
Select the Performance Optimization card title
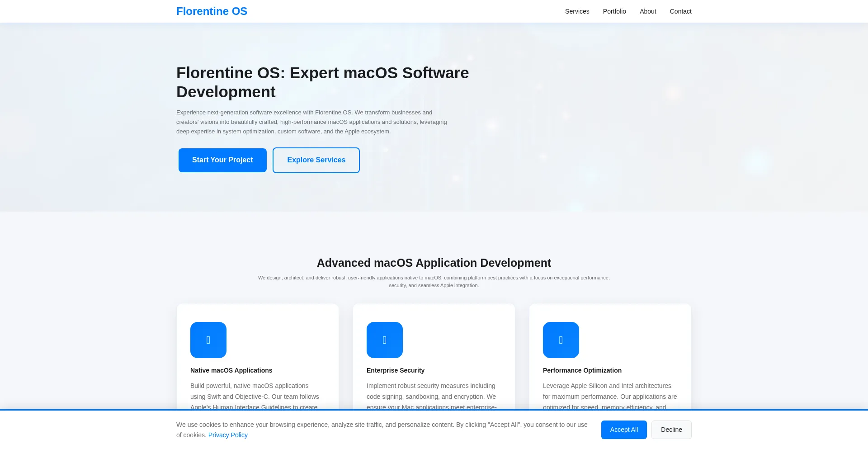click(582, 370)
